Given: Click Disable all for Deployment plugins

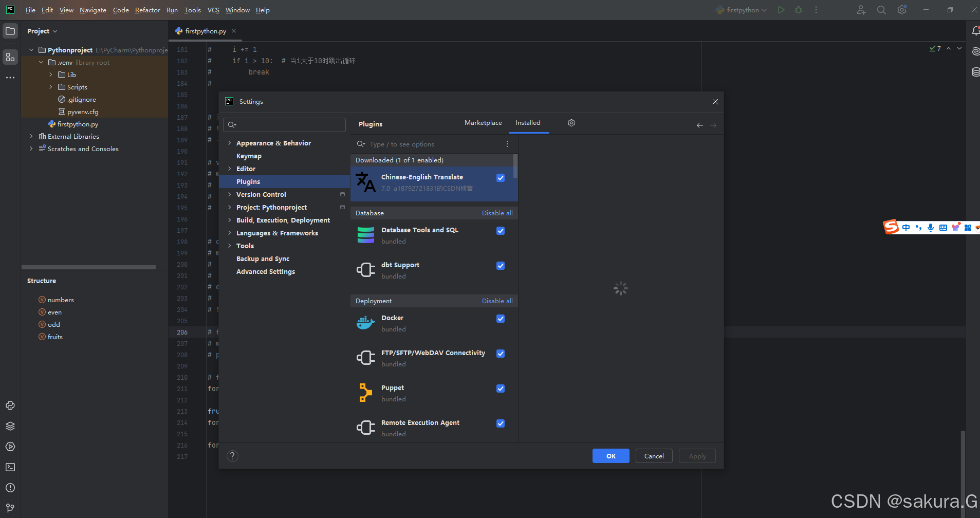Looking at the screenshot, I should tap(497, 301).
